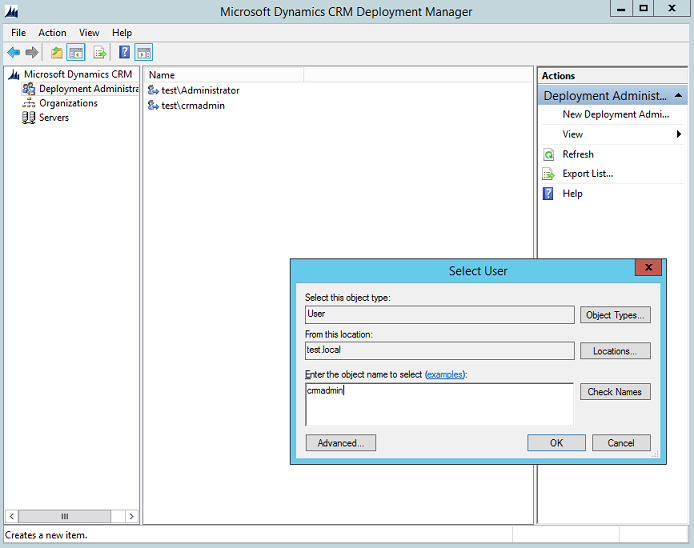694x548 pixels.
Task: Click the Microsoft Dynamics CRM root node icon
Action: pos(14,74)
